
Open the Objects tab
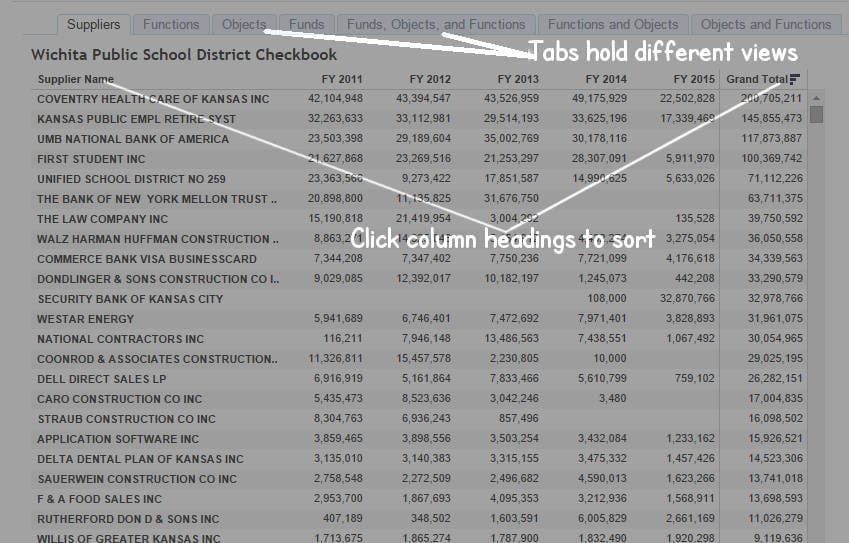point(244,24)
